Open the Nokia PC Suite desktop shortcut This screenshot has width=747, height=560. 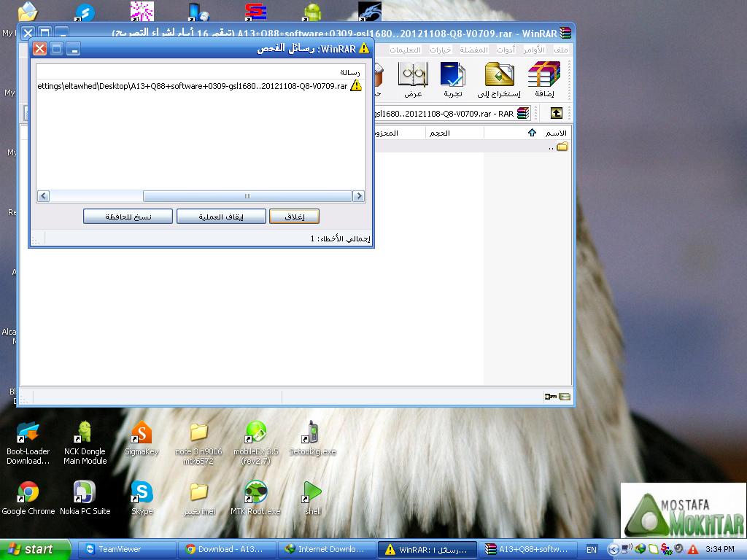[x=85, y=499]
